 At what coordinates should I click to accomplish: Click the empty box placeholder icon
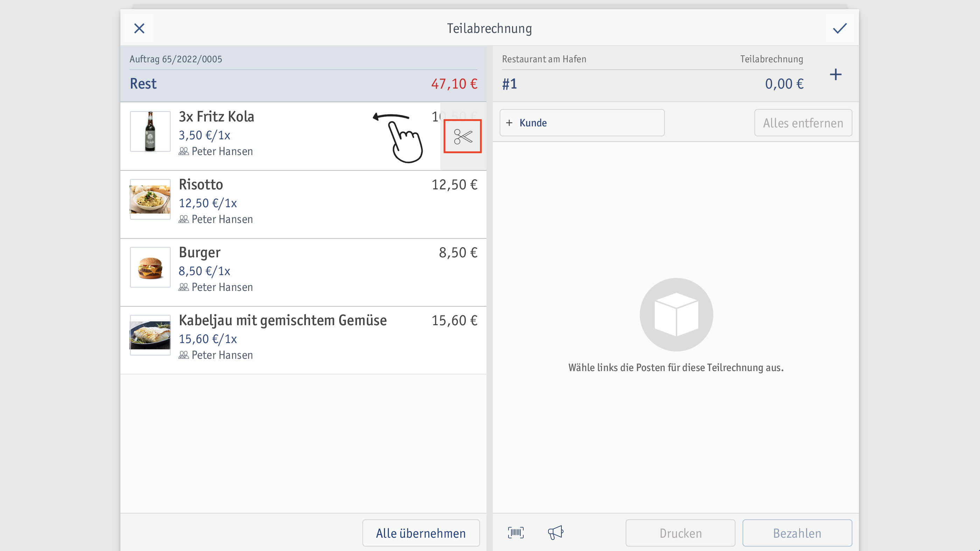click(676, 315)
